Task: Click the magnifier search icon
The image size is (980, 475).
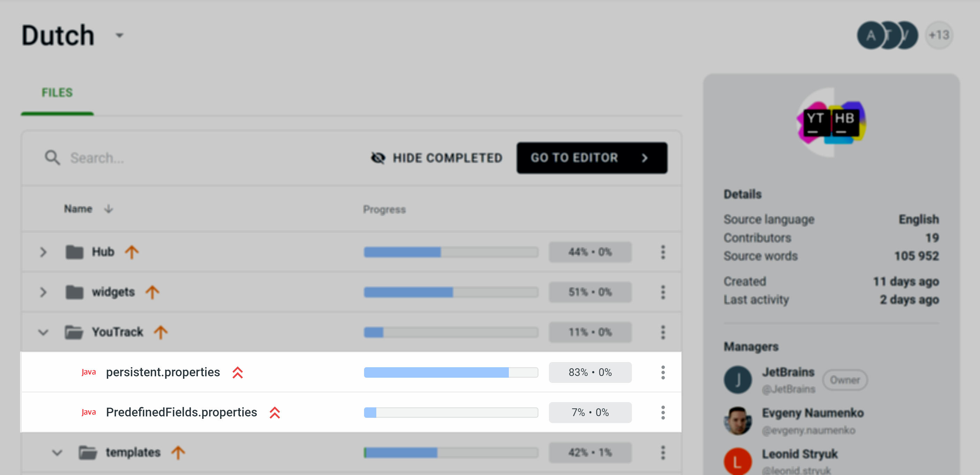Action: 52,158
